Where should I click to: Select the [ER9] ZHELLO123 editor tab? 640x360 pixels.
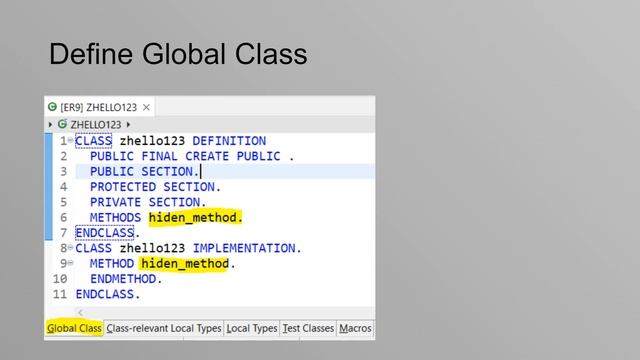[99, 107]
